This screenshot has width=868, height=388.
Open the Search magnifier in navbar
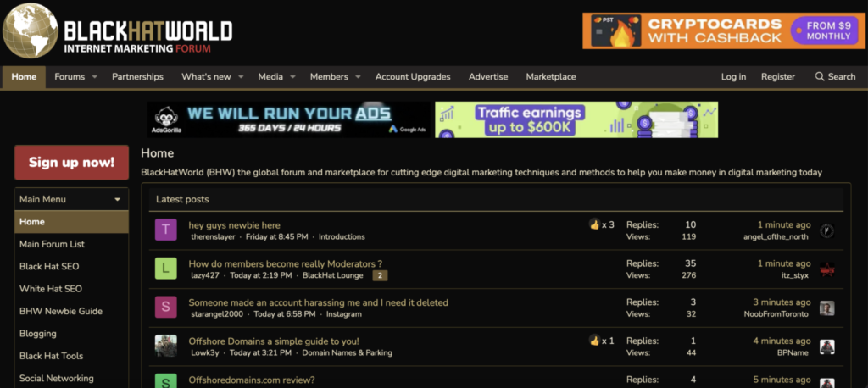click(x=820, y=76)
